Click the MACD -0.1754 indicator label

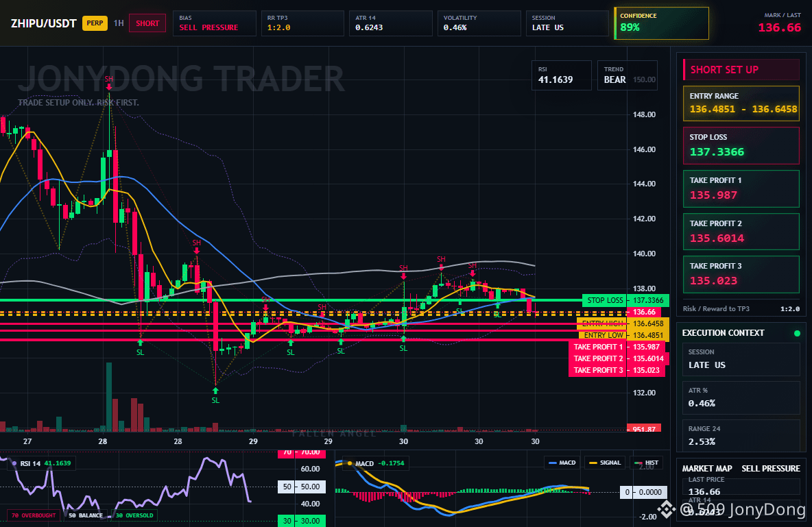click(x=377, y=463)
